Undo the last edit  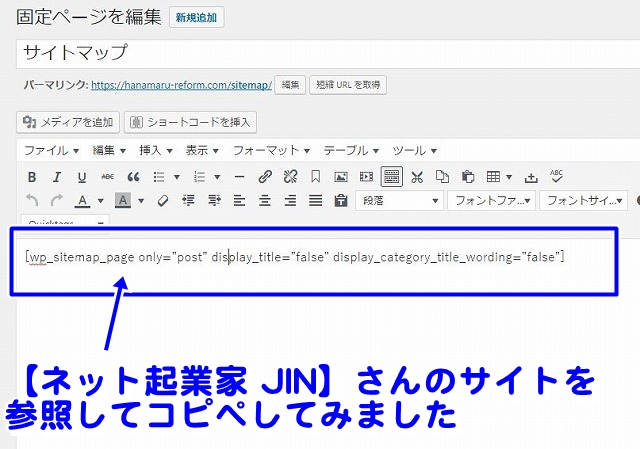[31, 201]
